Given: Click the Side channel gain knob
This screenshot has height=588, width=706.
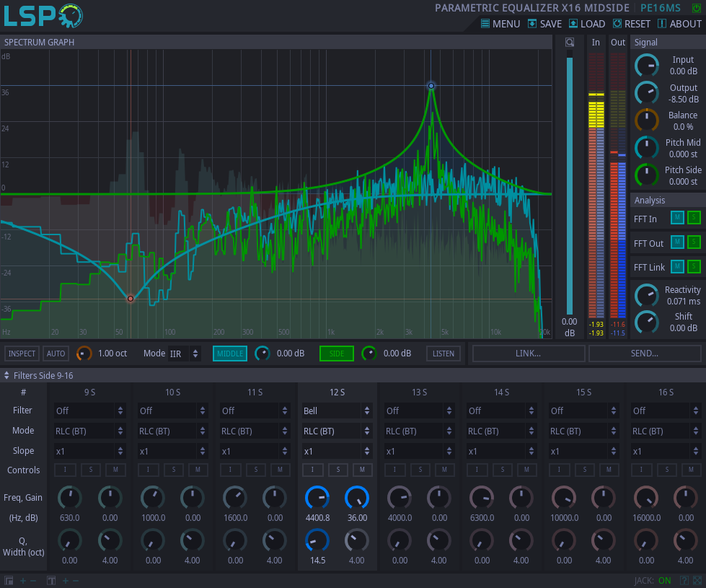Looking at the screenshot, I should click(x=369, y=354).
